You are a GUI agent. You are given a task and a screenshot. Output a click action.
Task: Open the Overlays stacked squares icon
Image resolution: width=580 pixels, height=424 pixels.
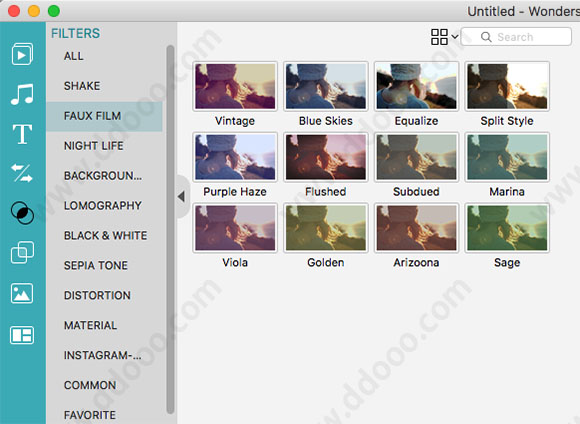[22, 253]
